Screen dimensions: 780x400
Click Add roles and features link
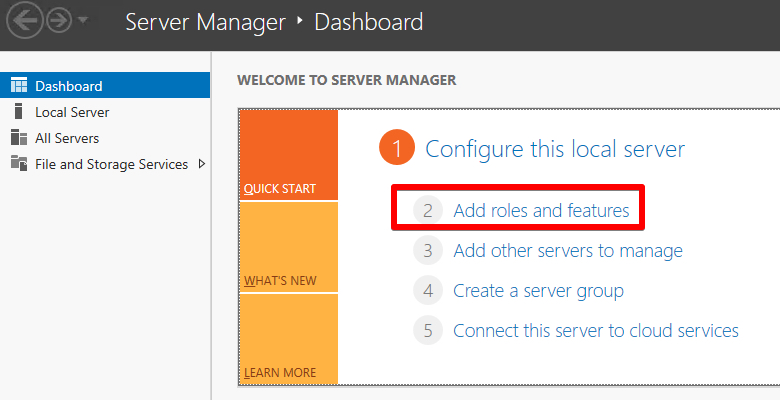coord(541,210)
